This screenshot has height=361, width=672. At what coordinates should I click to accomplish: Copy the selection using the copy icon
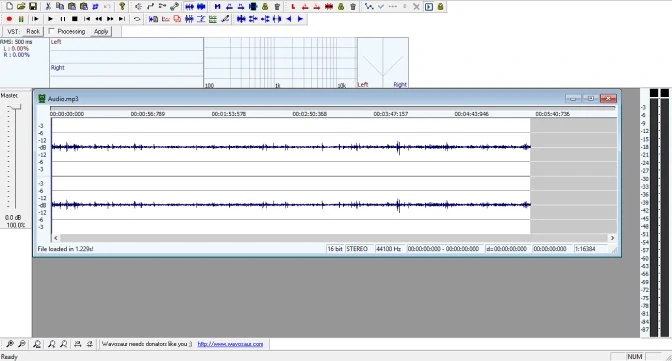[x=60, y=6]
